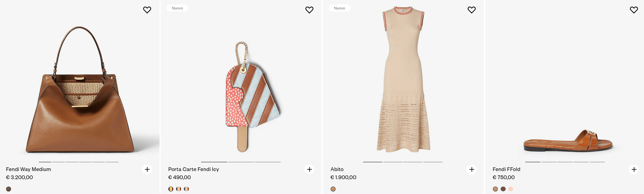Viewport: 644px width, 194px height.
Task: Expand quick add for Fendi FFold
Action: click(x=634, y=169)
